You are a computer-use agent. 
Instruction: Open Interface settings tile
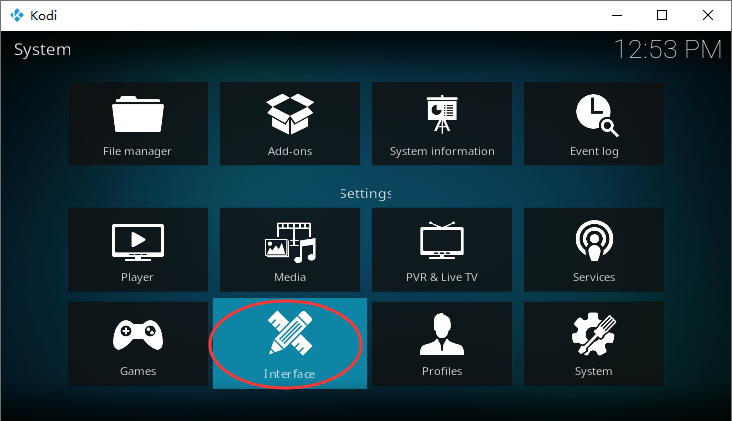pos(290,344)
